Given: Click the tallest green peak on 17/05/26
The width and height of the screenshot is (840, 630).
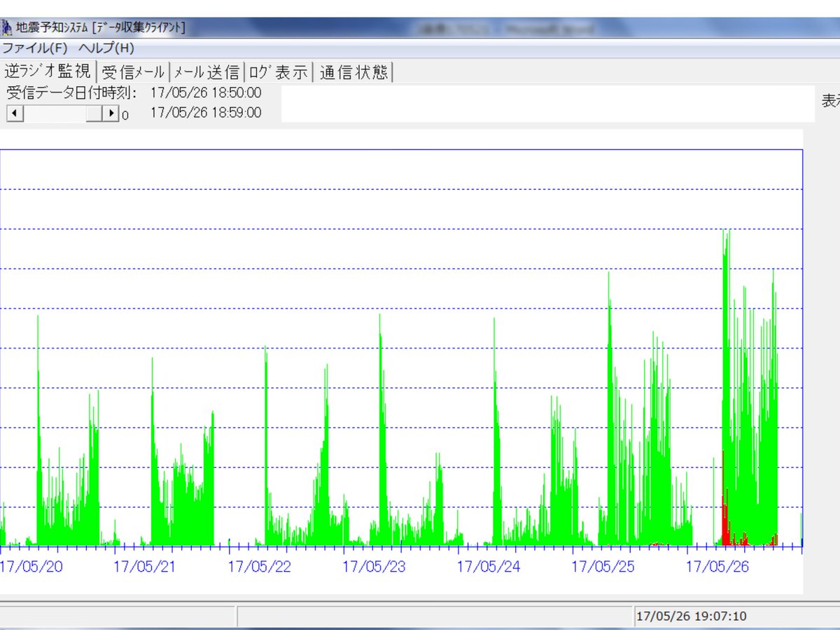Looking at the screenshot, I should [x=726, y=315].
